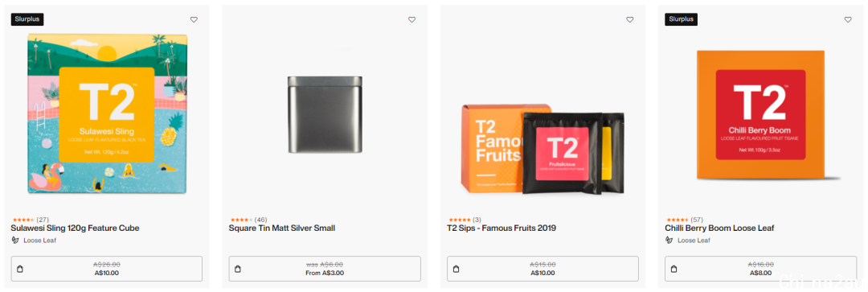Add T2 Sips Famous Fruits to wishlist
The width and height of the screenshot is (868, 292).
(630, 19)
